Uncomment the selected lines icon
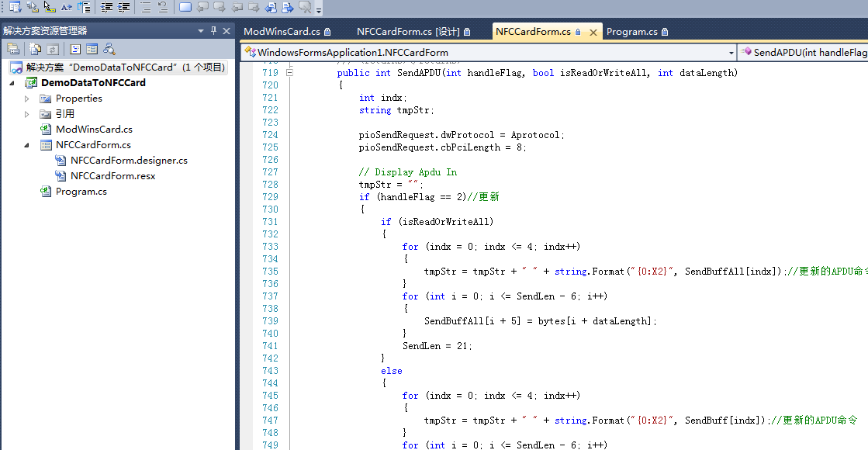 tap(163, 7)
